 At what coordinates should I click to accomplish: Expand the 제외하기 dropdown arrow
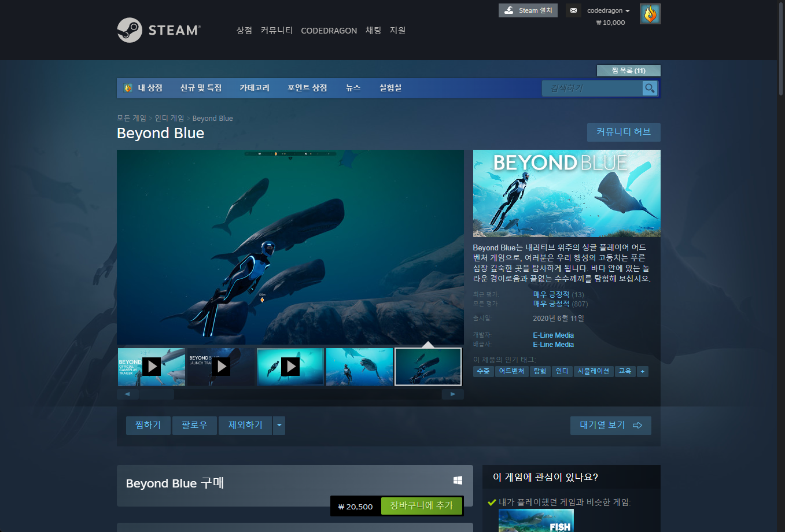pos(279,426)
